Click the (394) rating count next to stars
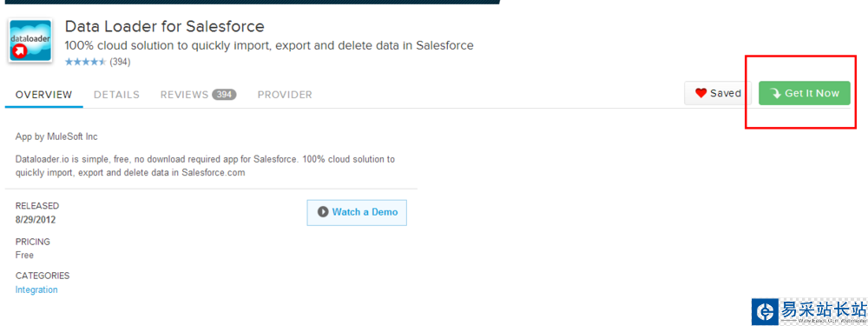This screenshot has width=868, height=326. click(120, 62)
